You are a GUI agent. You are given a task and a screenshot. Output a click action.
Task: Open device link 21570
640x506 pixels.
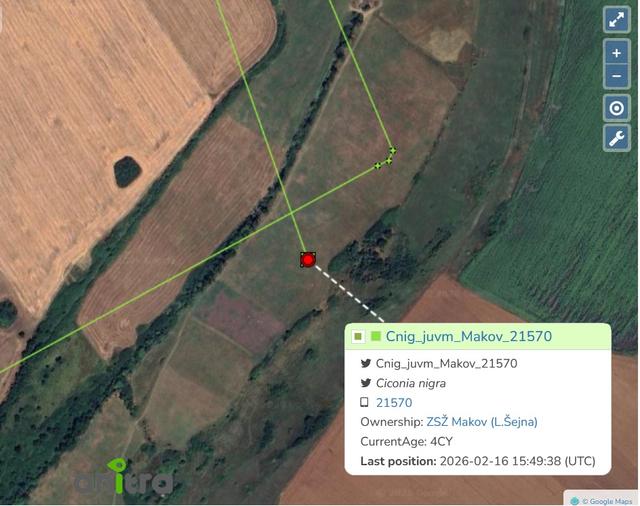click(x=394, y=403)
